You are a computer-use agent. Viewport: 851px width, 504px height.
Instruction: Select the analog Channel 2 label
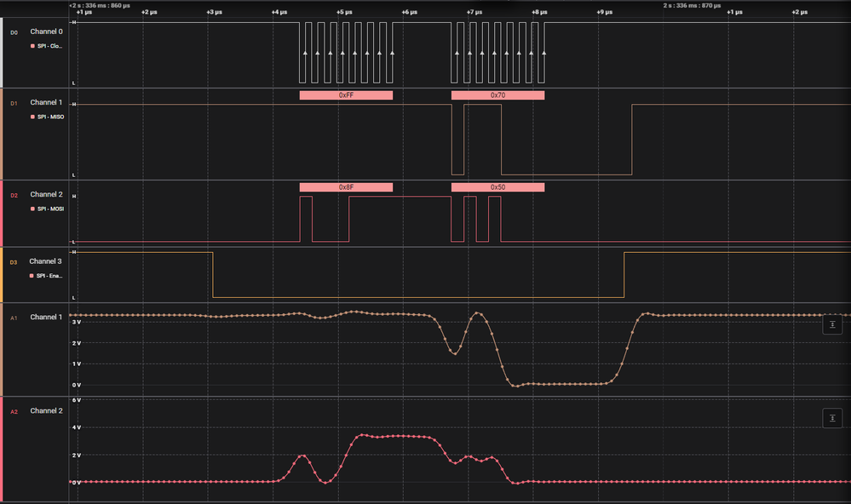click(x=46, y=410)
